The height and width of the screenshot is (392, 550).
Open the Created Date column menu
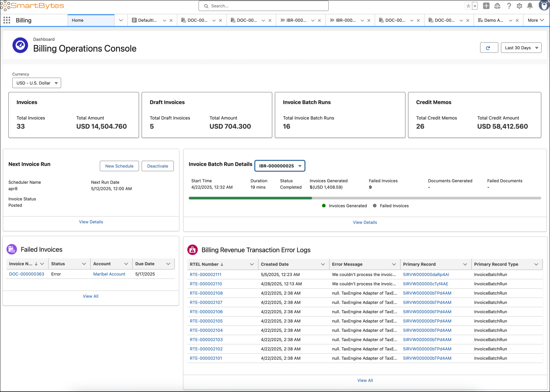(x=323, y=264)
